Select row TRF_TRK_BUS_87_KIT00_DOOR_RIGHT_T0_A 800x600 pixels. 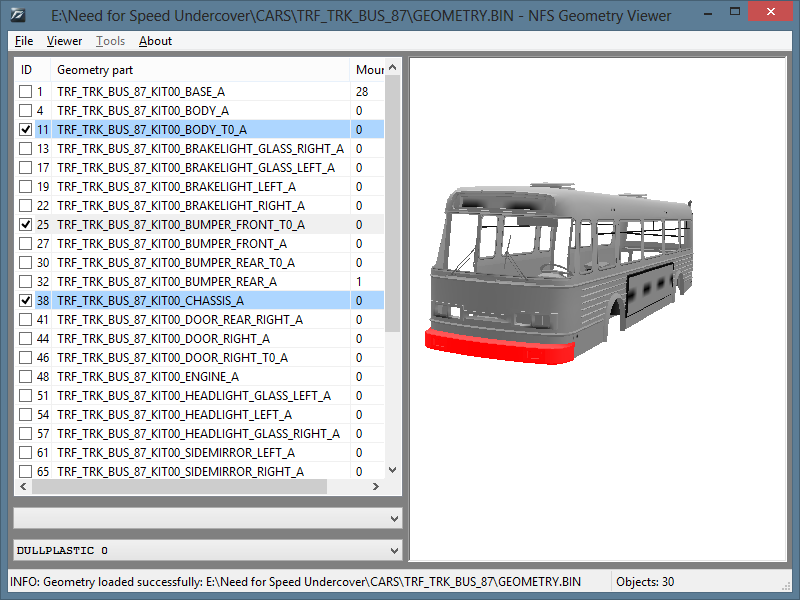[x=200, y=358]
